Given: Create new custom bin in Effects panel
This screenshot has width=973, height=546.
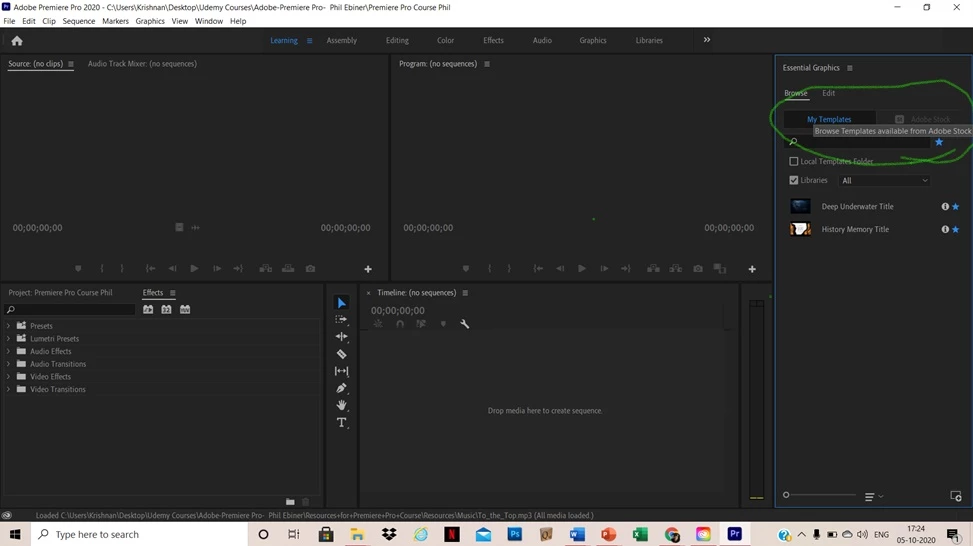Looking at the screenshot, I should tap(290, 501).
